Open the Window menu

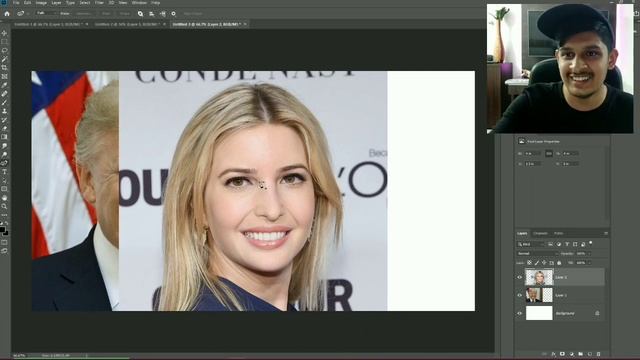coord(139,2)
